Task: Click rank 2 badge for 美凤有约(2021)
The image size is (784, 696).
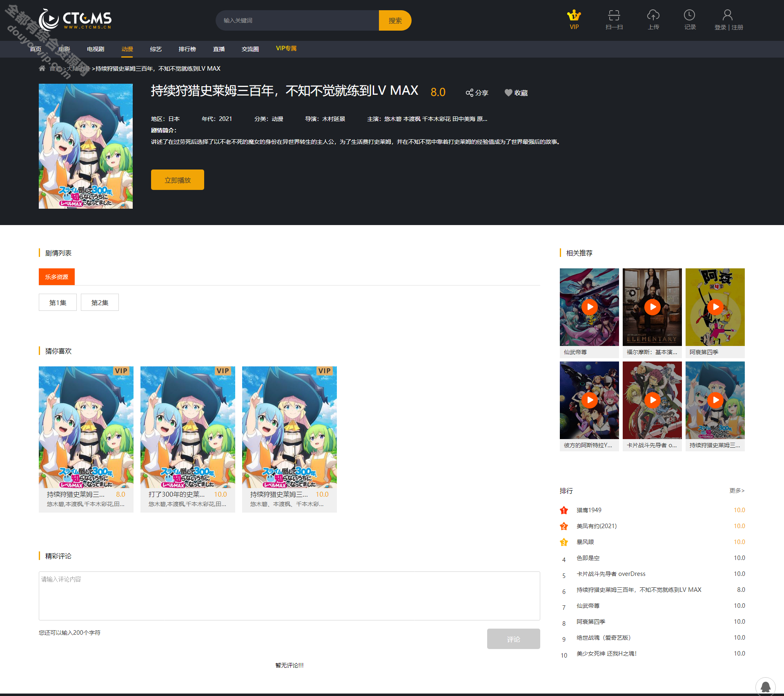Action: coord(564,526)
